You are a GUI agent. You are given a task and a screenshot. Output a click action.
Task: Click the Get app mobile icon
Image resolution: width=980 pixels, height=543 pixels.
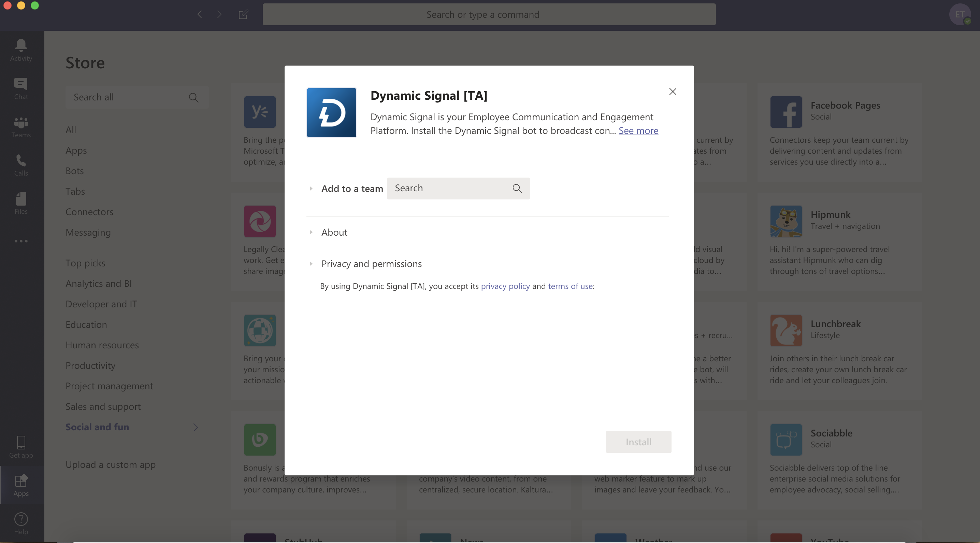pos(21,443)
